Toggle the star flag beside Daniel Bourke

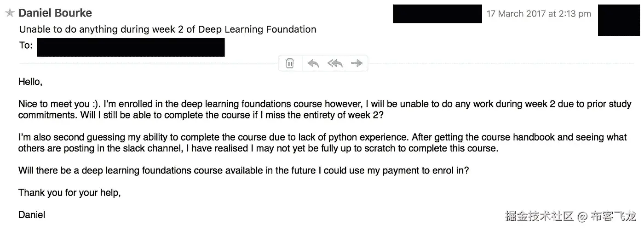point(10,13)
